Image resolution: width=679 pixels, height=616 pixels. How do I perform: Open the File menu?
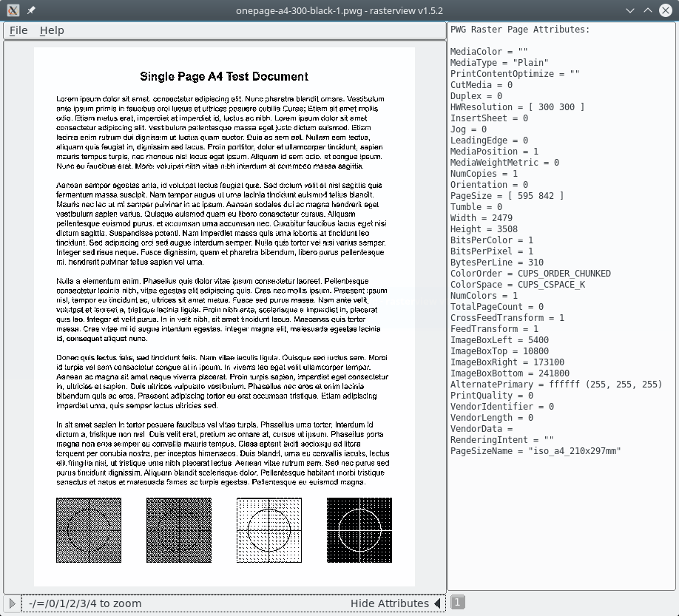(18, 30)
